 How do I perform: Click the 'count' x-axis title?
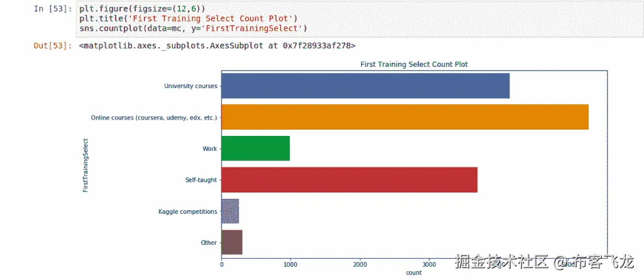[414, 272]
